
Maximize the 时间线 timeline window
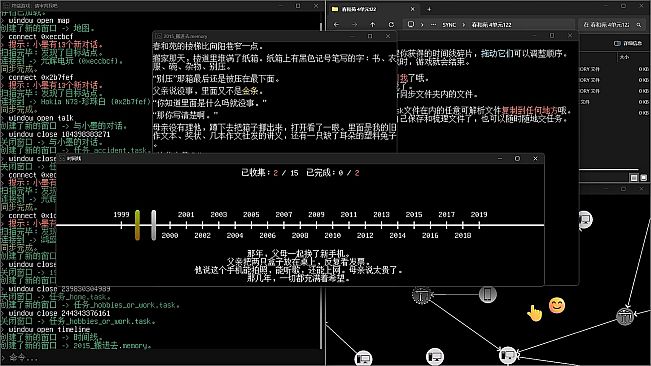(x=517, y=158)
